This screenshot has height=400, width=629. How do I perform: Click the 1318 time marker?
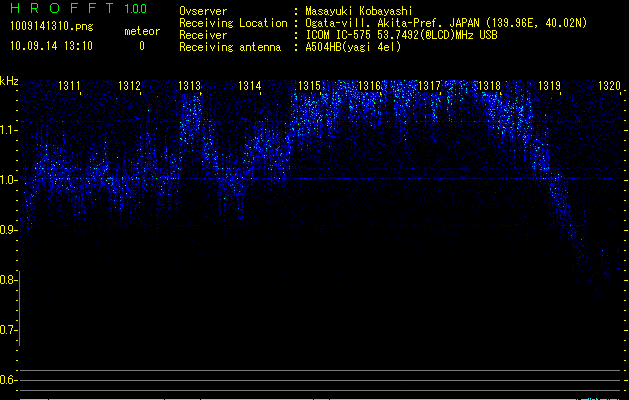coord(489,86)
